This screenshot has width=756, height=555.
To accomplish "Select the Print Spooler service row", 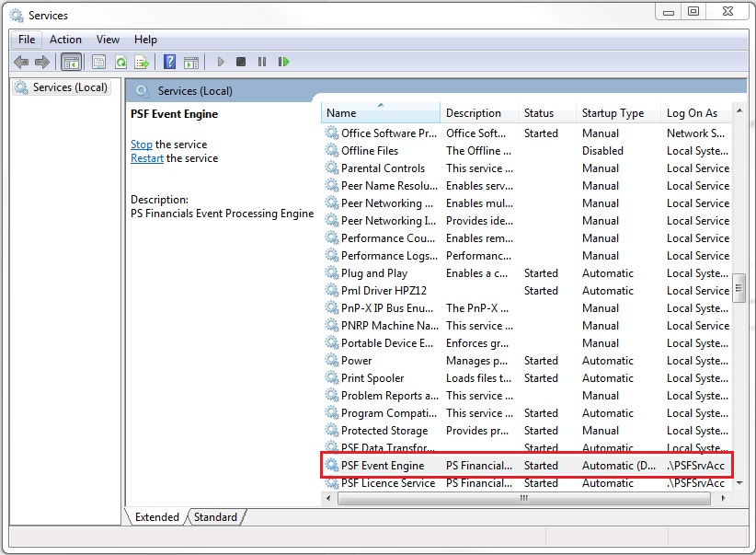I will coord(372,378).
